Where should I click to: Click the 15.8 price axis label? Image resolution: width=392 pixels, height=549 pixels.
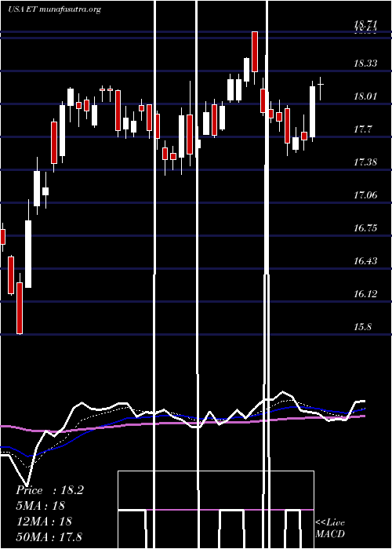point(362,327)
